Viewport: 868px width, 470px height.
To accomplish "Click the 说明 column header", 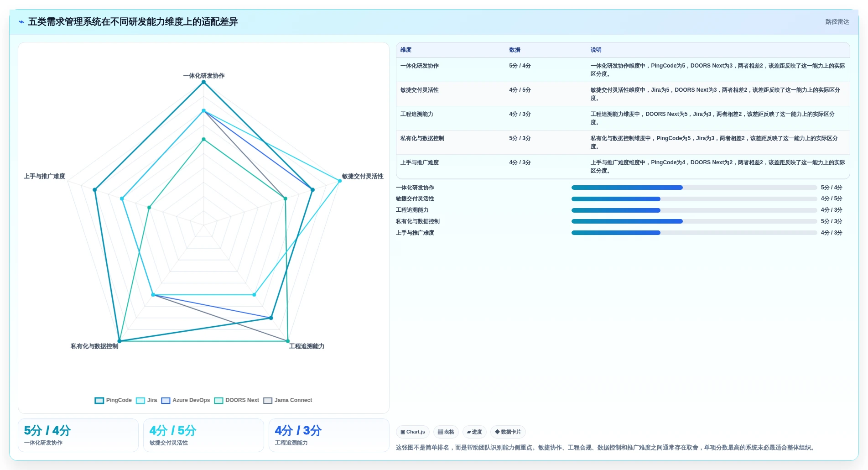I will point(596,50).
